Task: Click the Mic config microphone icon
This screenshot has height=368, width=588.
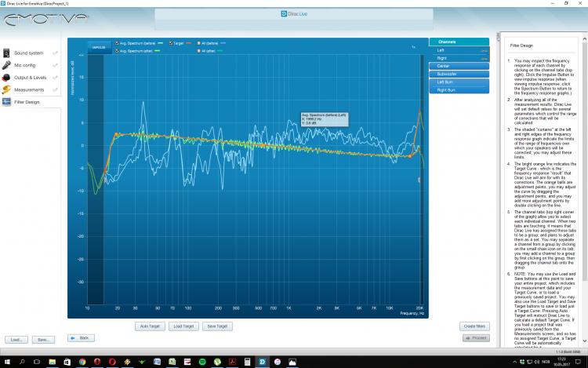Action: (6, 65)
